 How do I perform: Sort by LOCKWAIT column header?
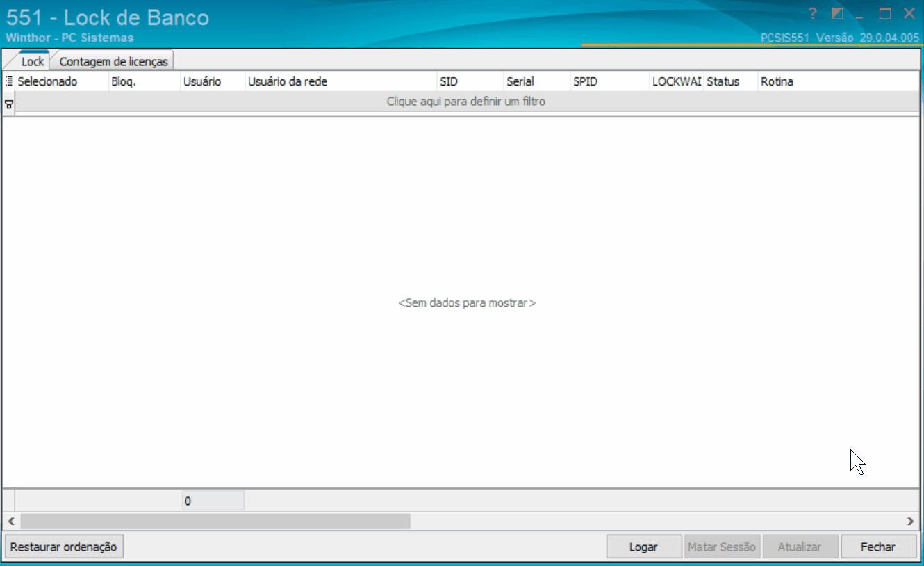tap(677, 81)
